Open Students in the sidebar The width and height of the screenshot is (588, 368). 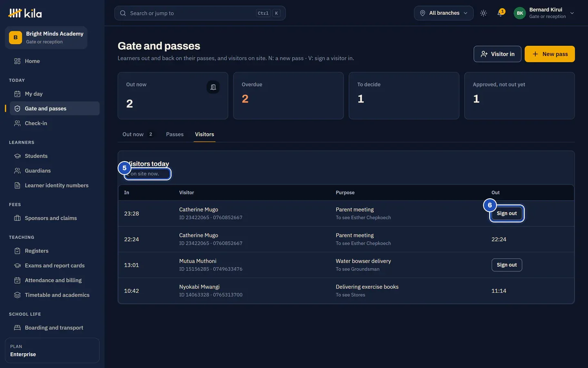point(55,156)
